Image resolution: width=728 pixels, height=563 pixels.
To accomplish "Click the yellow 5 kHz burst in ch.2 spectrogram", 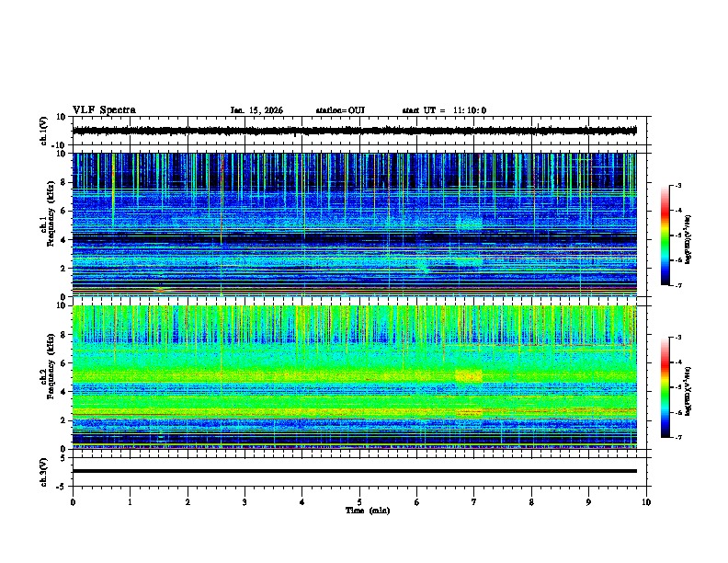I will point(469,376).
